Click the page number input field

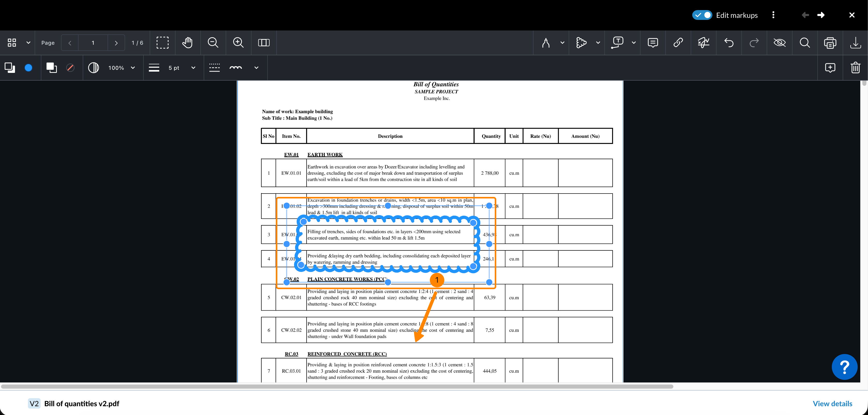tap(93, 43)
